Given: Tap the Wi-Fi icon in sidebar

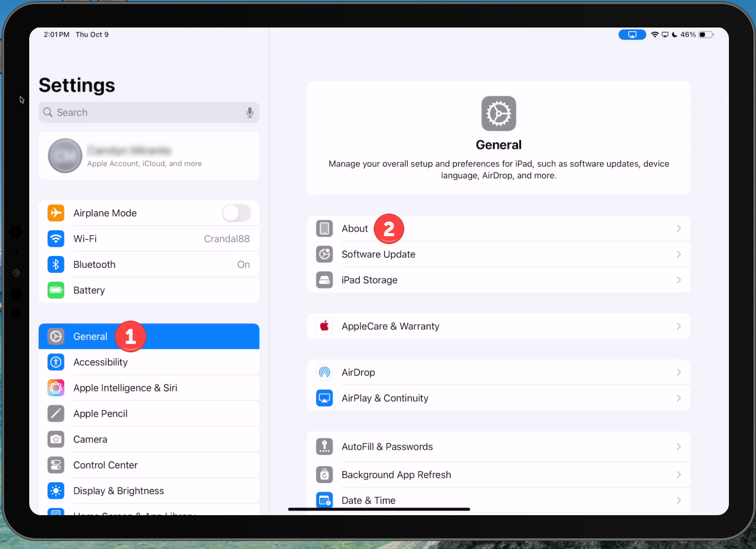Looking at the screenshot, I should (x=56, y=239).
